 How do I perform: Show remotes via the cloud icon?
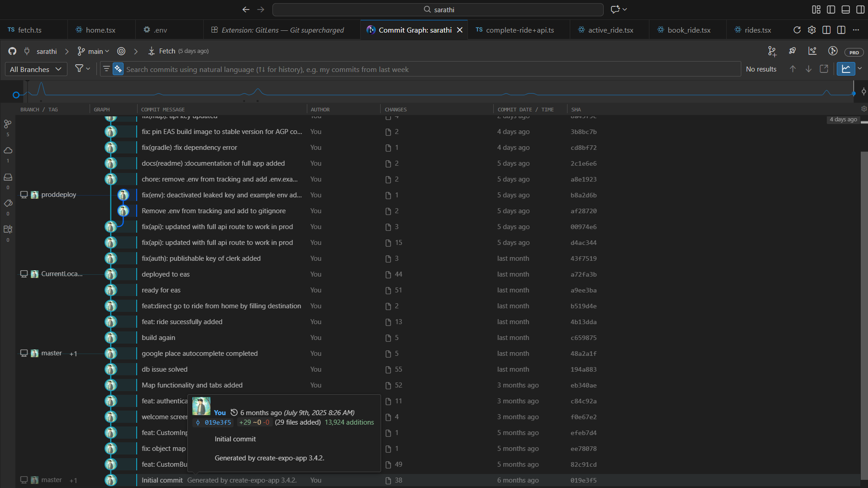(8, 150)
